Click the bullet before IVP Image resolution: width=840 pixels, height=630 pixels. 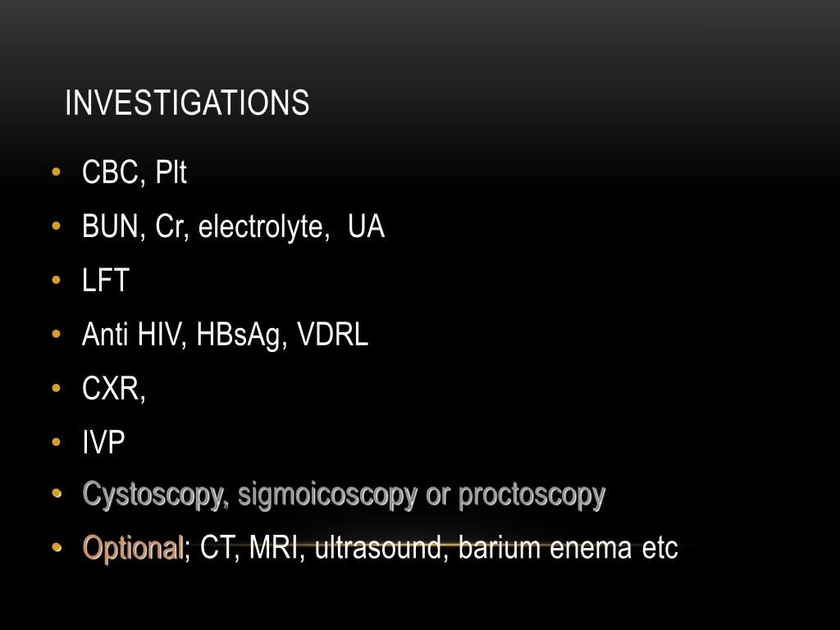[x=57, y=442]
